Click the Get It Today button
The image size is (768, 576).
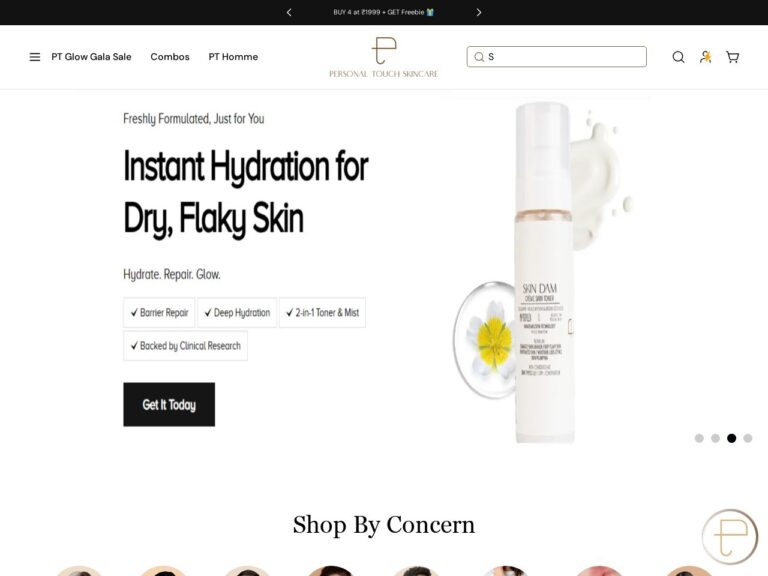(x=169, y=405)
